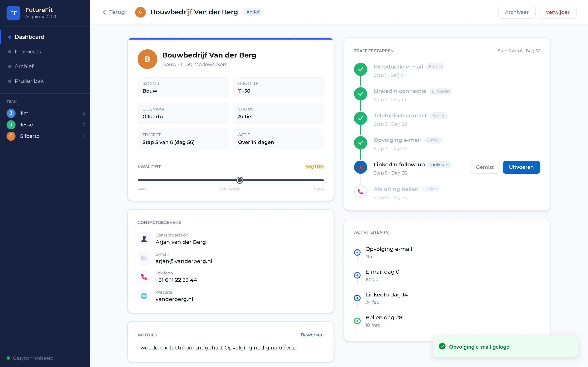The image size is (588, 367).
Task: Click the Telefoon handset icon
Action: (144, 277)
